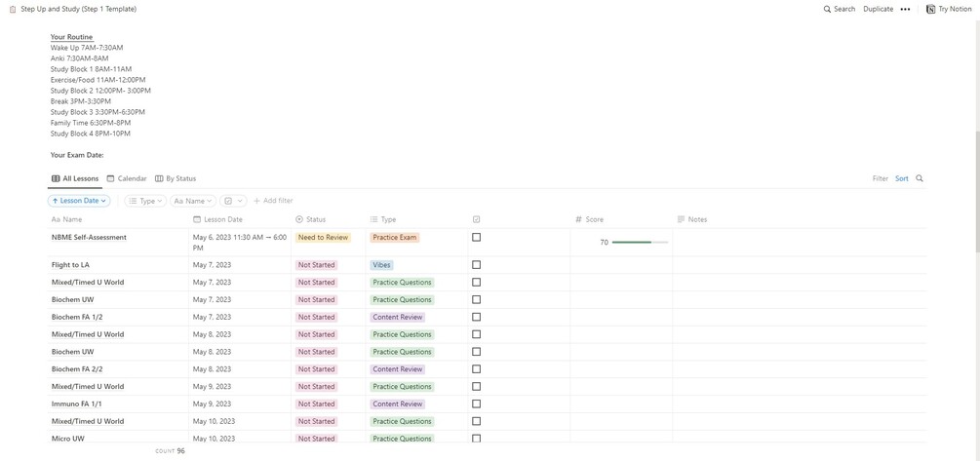Click the checkbox column header icon
Viewport: 980px width, 461px height.
(x=476, y=219)
